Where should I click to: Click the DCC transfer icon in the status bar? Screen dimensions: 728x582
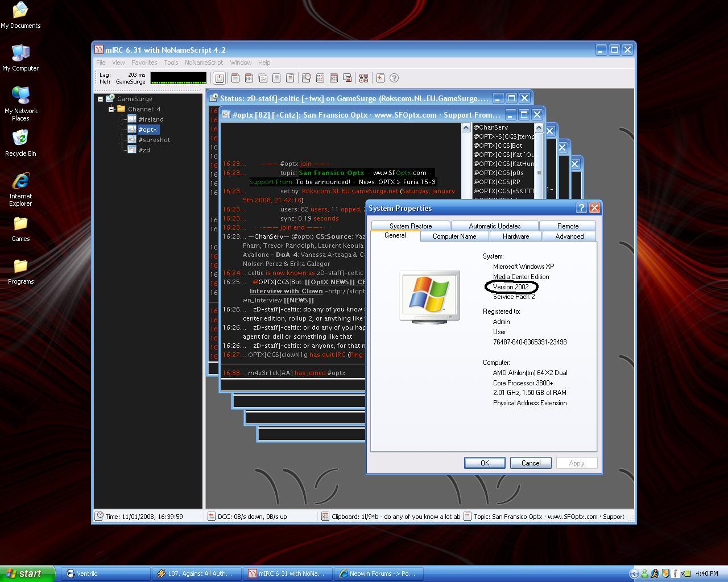coord(212,516)
